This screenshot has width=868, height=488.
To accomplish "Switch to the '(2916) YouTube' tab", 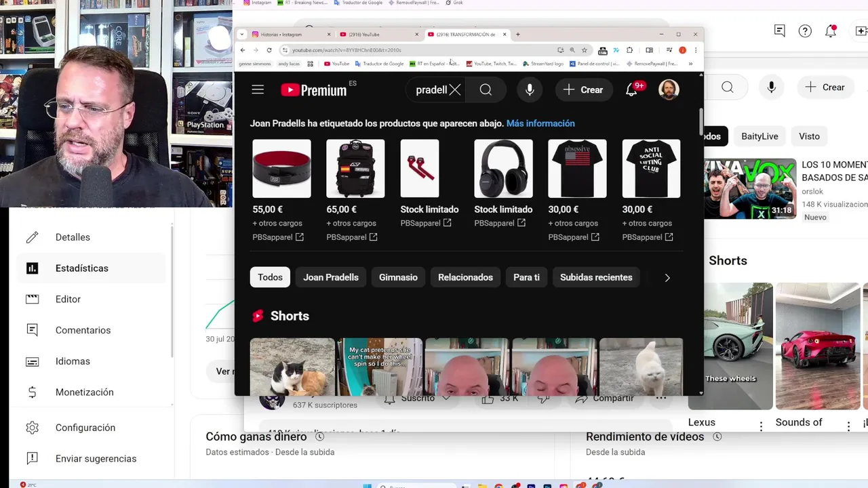I will point(380,35).
